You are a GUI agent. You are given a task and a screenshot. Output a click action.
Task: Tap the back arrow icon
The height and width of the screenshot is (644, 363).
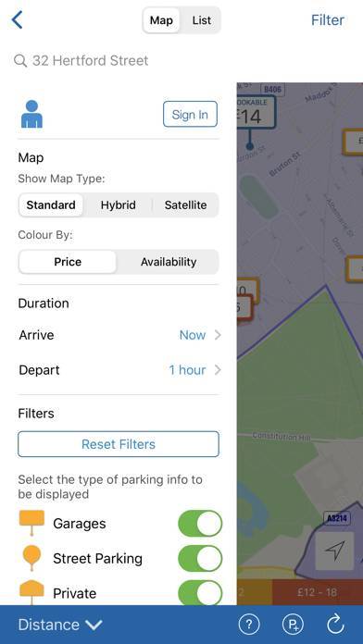tap(17, 19)
